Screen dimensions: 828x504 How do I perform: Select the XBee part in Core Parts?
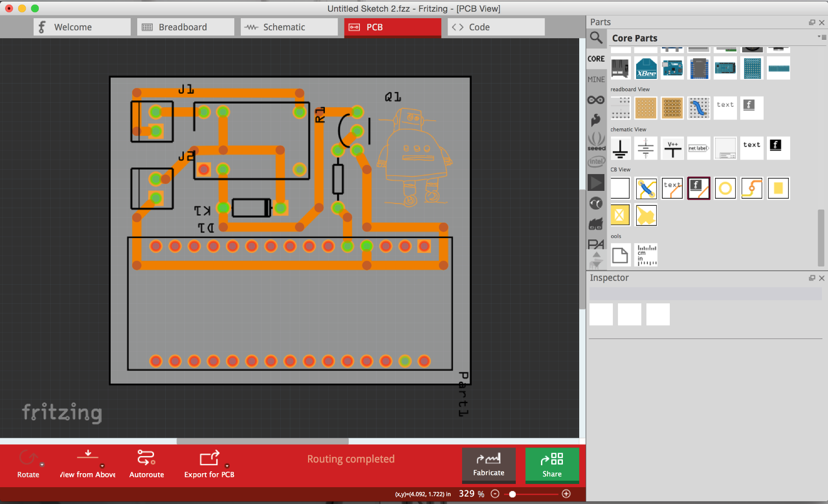click(646, 68)
